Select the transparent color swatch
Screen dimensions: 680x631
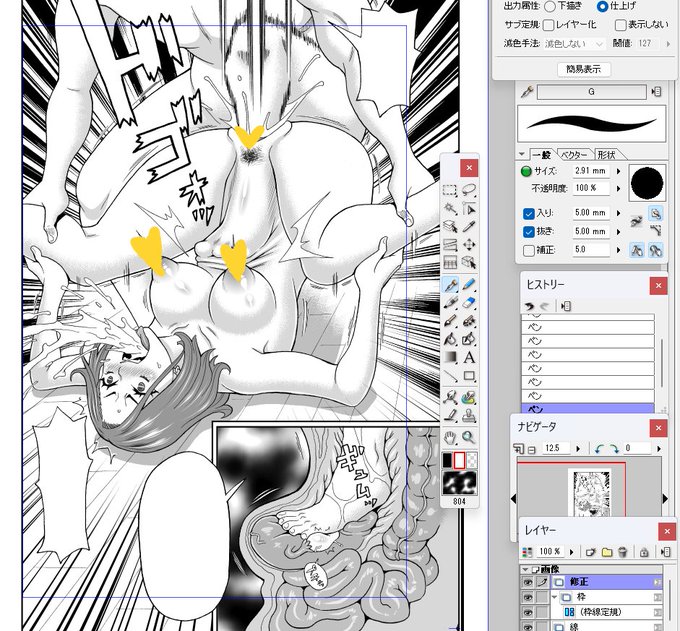pos(471,461)
